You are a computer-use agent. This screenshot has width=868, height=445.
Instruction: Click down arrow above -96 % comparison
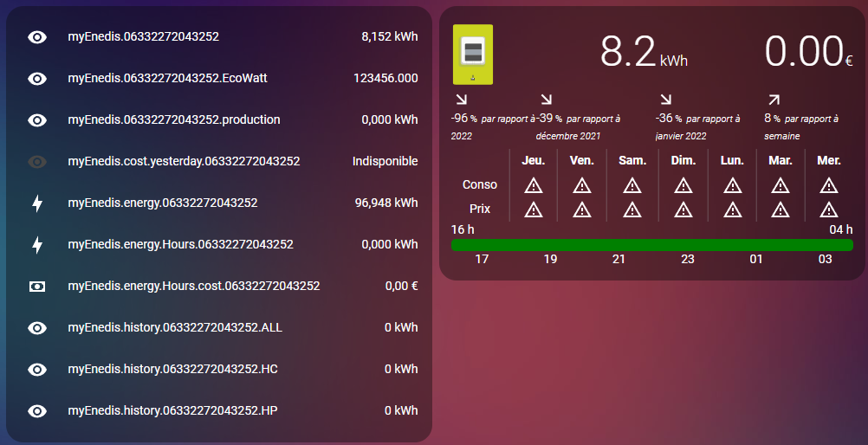point(461,99)
